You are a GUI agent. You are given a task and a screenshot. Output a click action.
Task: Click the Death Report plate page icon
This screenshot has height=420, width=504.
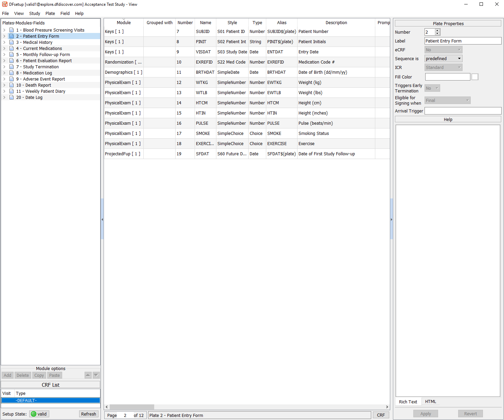coord(12,85)
